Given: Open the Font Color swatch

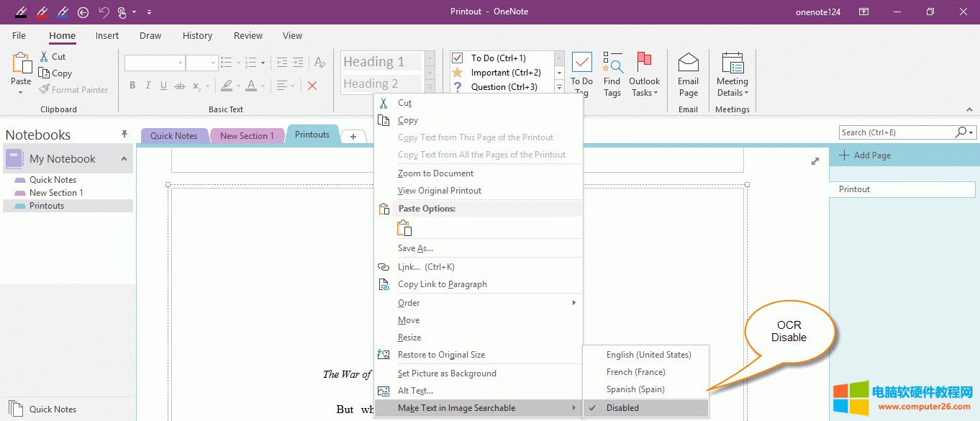Looking at the screenshot, I should [x=252, y=86].
